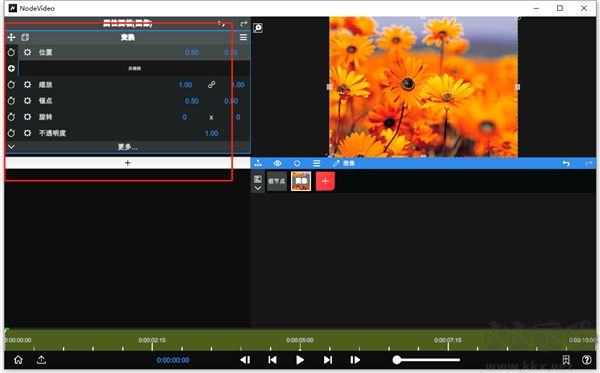Image resolution: width=600 pixels, height=373 pixels.
Task: Click the 3D cube icon in 变换 header
Action: point(25,37)
